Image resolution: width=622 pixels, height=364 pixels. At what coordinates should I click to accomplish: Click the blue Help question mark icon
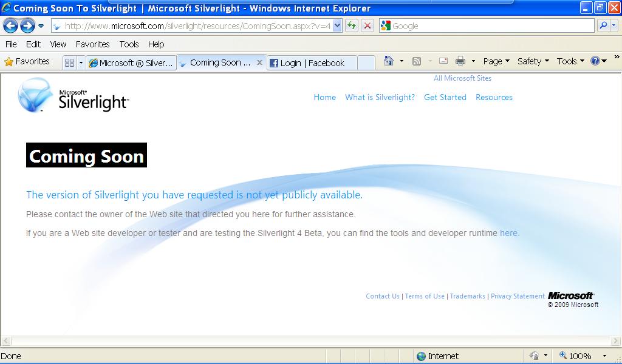(x=595, y=61)
